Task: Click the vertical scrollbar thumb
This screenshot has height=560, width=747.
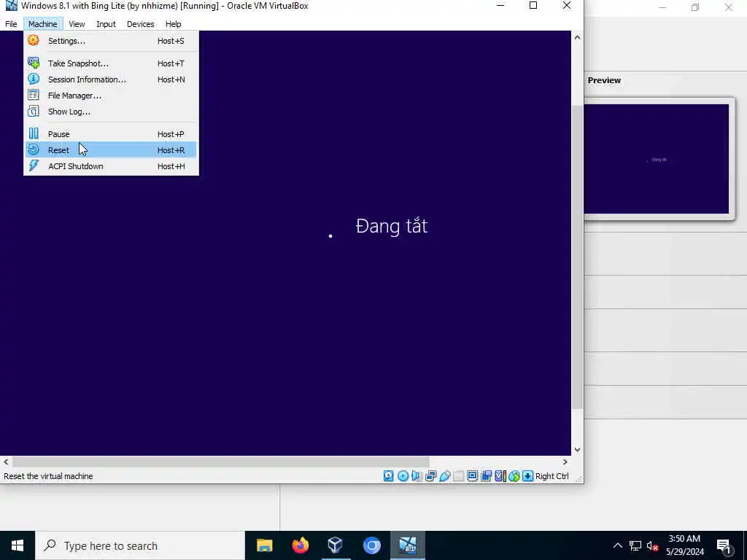Action: [x=578, y=257]
